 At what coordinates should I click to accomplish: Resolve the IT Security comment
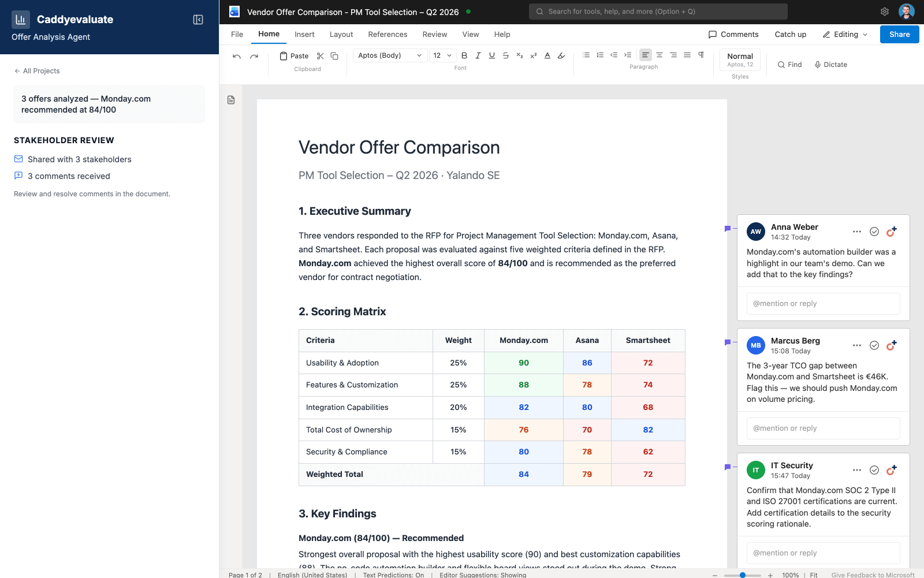[874, 470]
